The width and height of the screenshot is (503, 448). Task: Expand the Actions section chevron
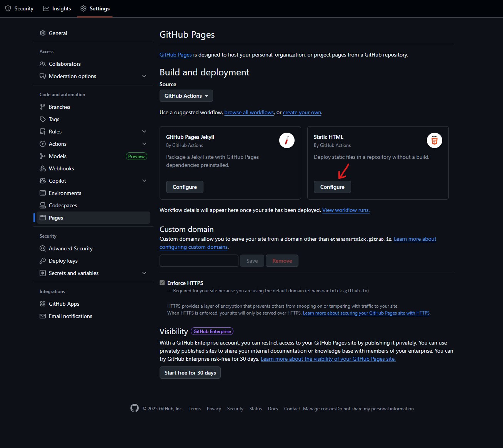(x=144, y=144)
